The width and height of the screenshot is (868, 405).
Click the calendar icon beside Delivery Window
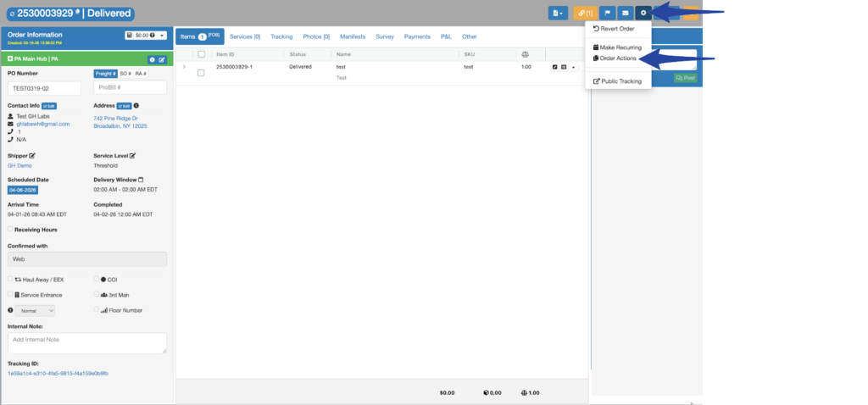pos(141,180)
